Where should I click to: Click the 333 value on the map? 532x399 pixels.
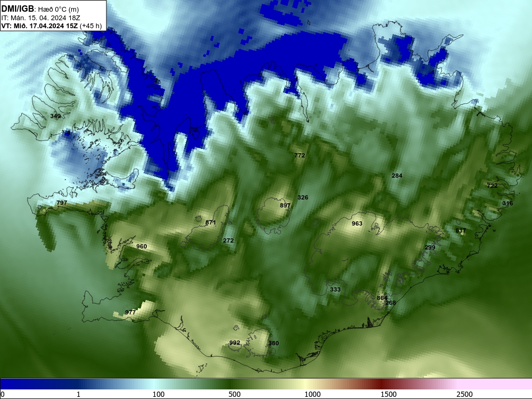pos(335,289)
